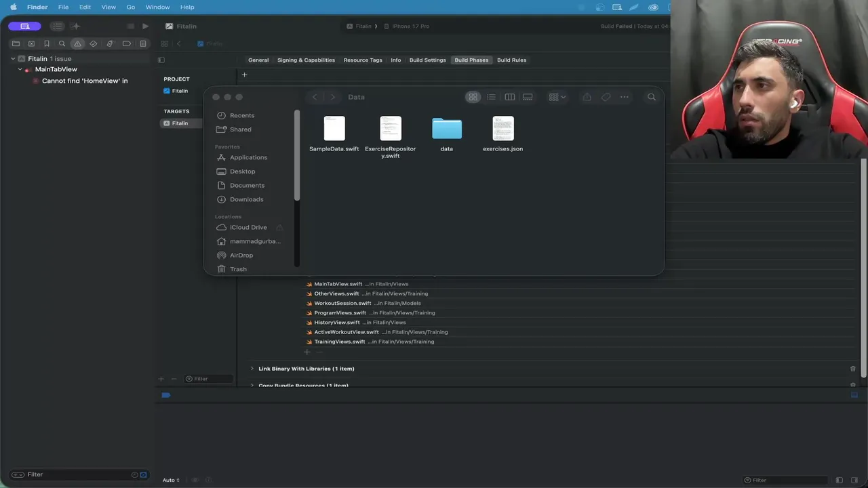Open the find navigator magnifier icon
The height and width of the screenshot is (488, 868).
[62, 43]
